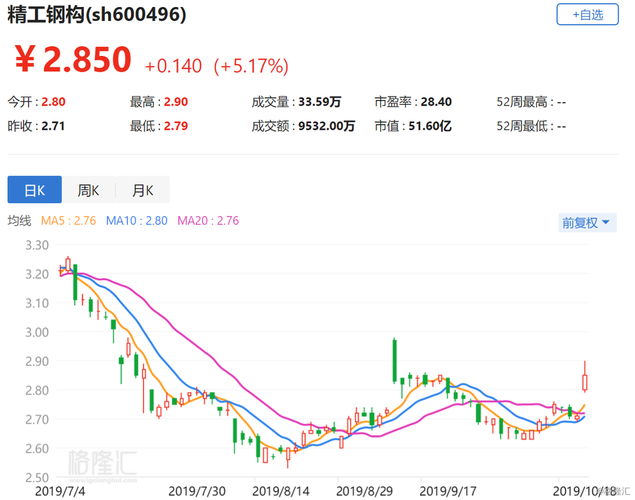Click the 2019/8/29 date axis label
635x500 pixels.
(x=364, y=491)
